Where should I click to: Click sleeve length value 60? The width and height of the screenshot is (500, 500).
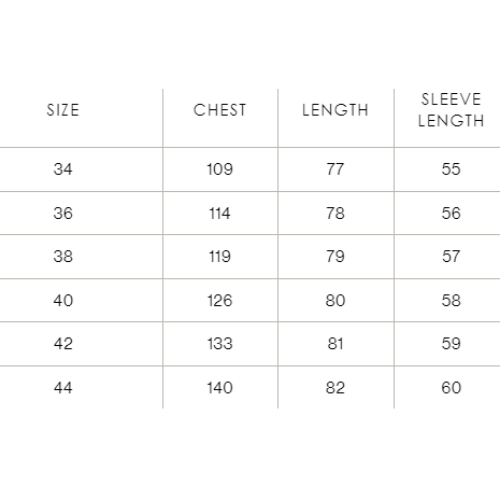(451, 388)
